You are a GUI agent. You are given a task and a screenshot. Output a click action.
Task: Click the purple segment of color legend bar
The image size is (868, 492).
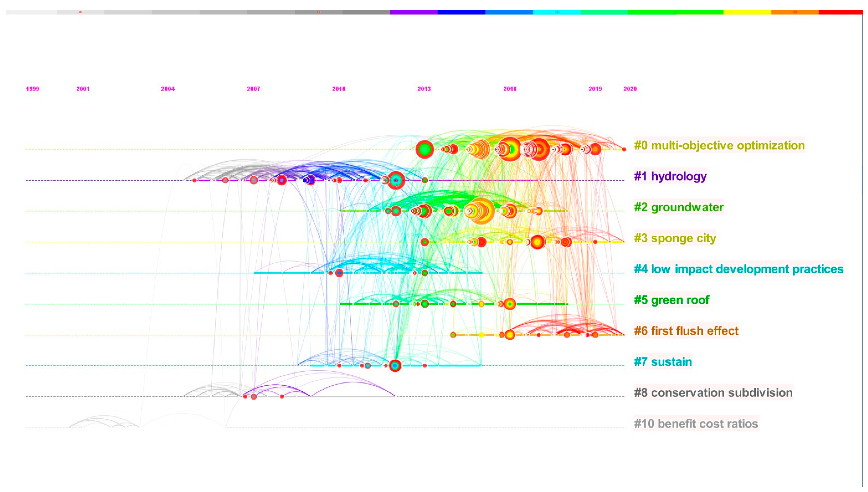[x=414, y=12]
